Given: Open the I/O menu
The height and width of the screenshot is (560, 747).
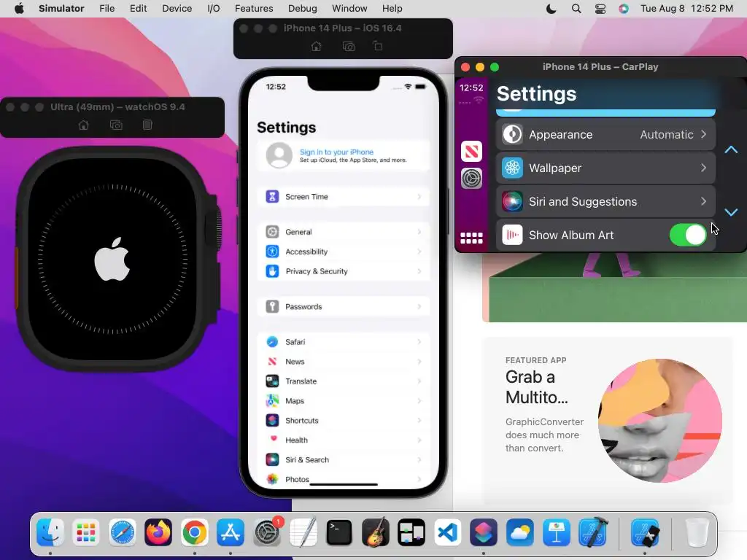Looking at the screenshot, I should 214,9.
